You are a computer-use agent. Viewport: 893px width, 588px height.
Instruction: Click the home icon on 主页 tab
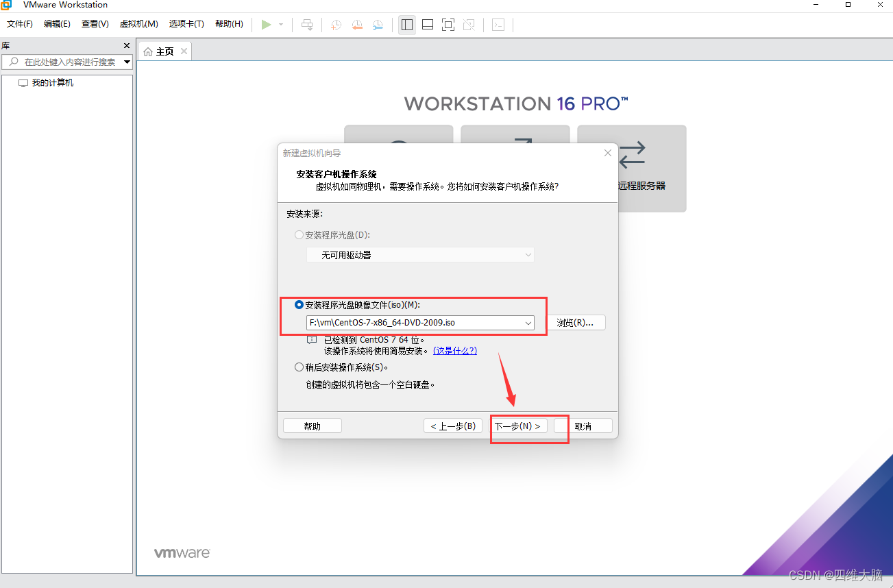click(x=148, y=52)
